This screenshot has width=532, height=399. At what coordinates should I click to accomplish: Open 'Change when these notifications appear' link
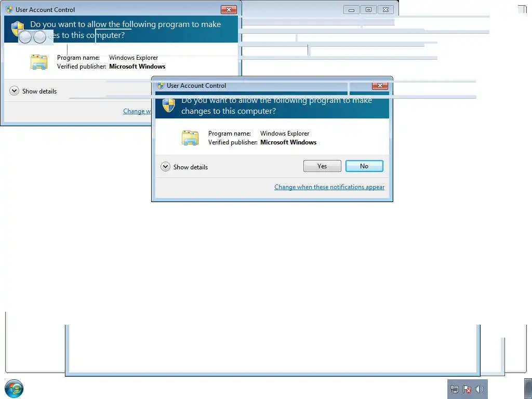coord(329,187)
